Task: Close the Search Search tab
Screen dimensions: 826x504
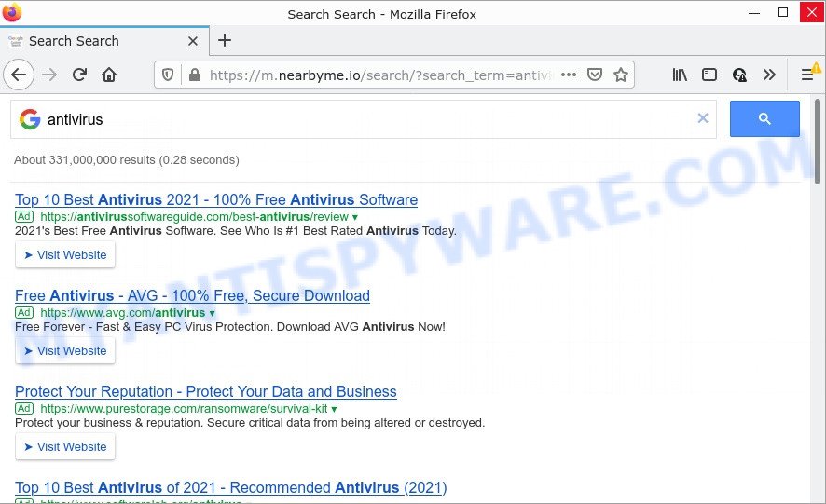Action: (x=193, y=41)
